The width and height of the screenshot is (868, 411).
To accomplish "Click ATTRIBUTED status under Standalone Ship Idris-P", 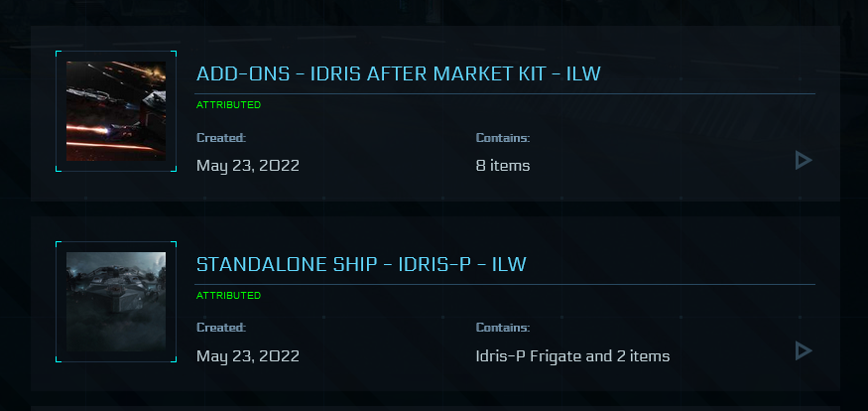I will (228, 295).
